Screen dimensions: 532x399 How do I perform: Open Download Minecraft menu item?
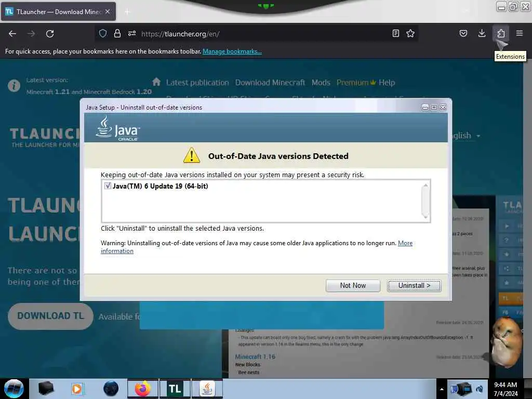coord(270,83)
